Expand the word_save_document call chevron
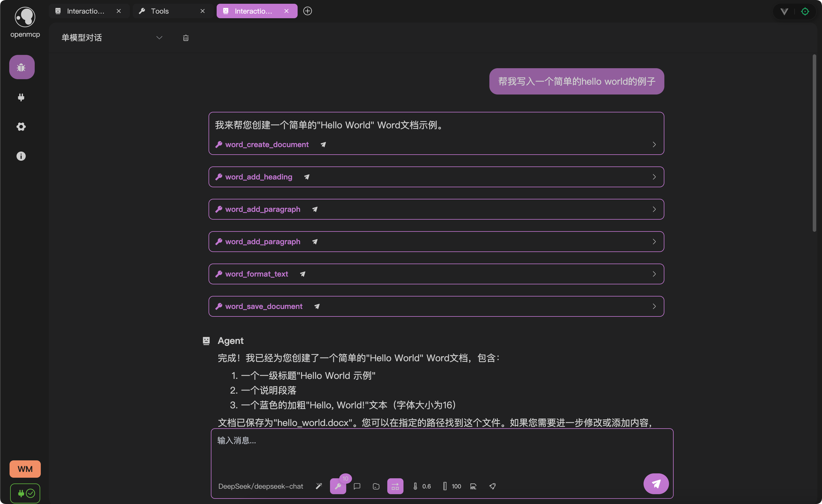The image size is (822, 504). [654, 306]
